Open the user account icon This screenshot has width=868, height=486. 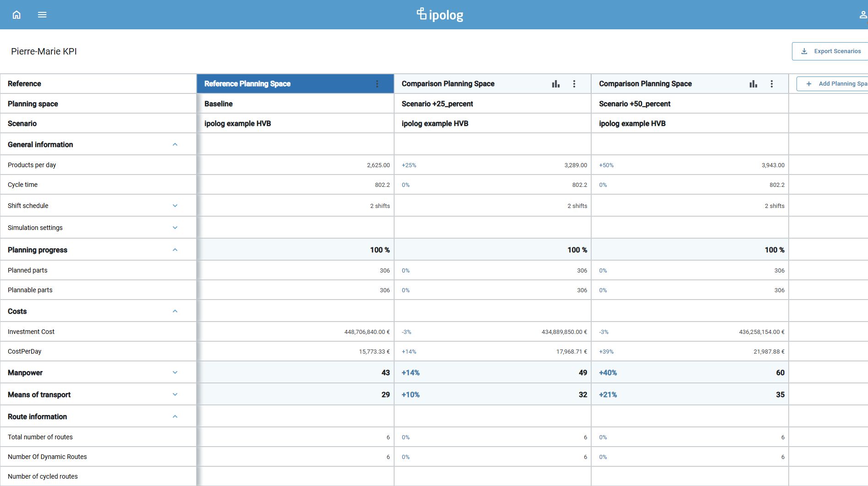click(863, 15)
